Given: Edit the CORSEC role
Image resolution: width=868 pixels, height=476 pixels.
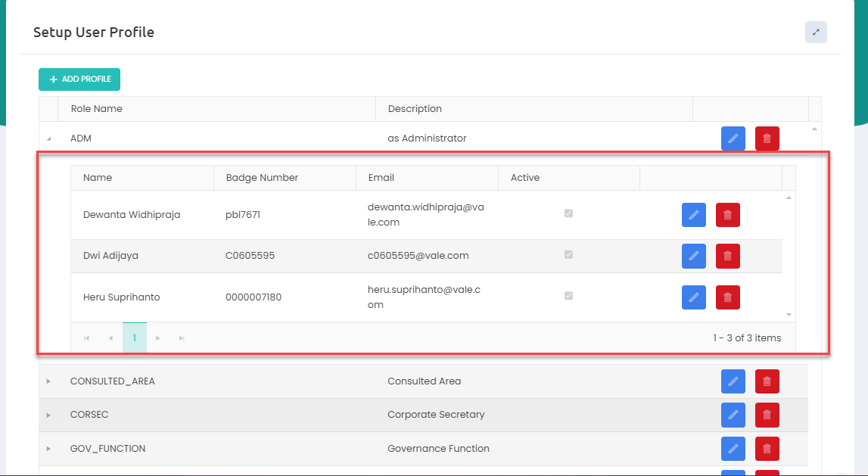Looking at the screenshot, I should (x=733, y=415).
